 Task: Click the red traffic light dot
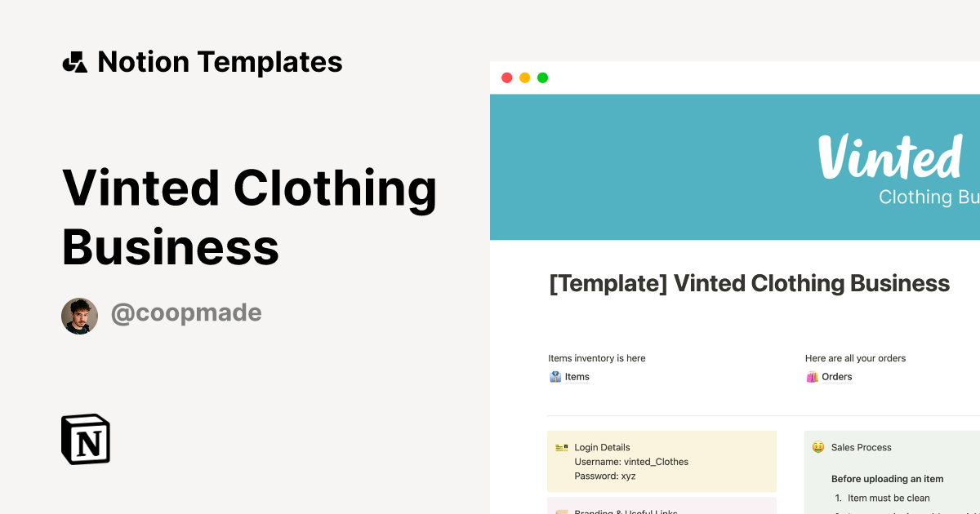506,78
